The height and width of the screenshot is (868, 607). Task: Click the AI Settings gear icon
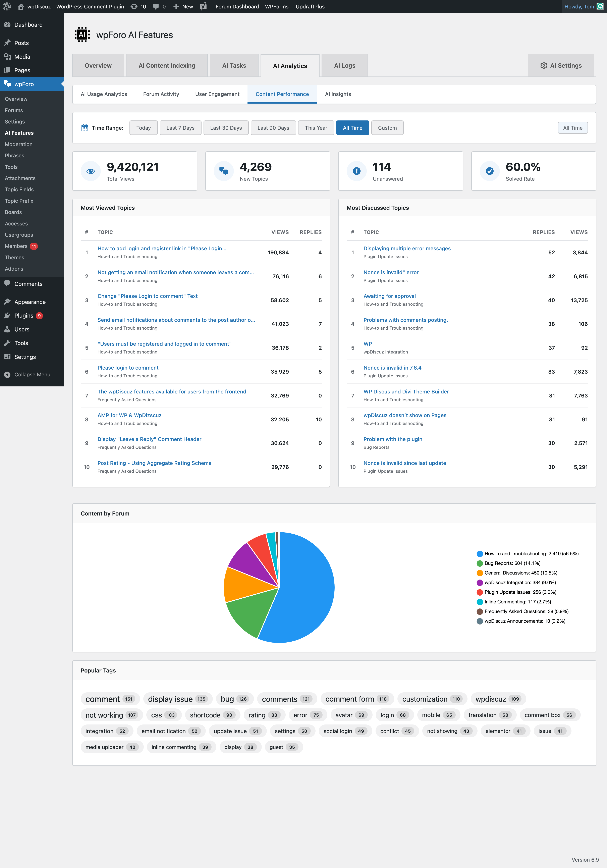544,65
